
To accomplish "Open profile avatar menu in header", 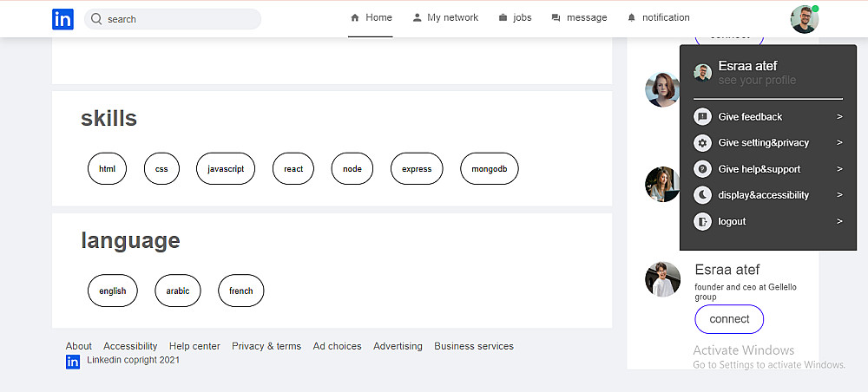I will tap(804, 19).
